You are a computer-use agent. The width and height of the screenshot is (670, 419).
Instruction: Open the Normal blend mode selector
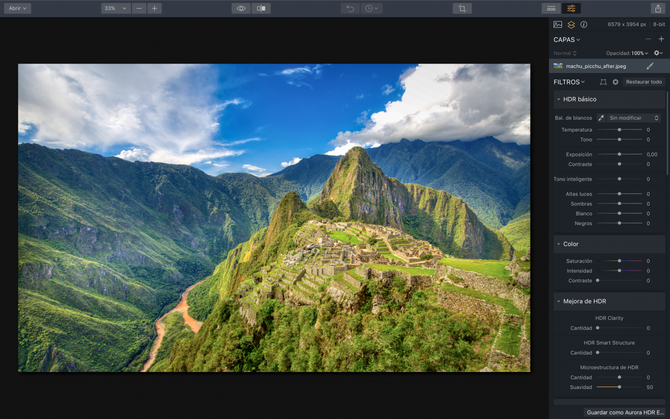[565, 53]
